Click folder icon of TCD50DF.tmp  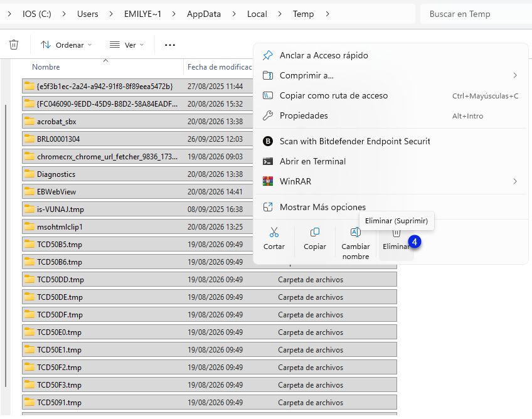pyautogui.click(x=29, y=314)
